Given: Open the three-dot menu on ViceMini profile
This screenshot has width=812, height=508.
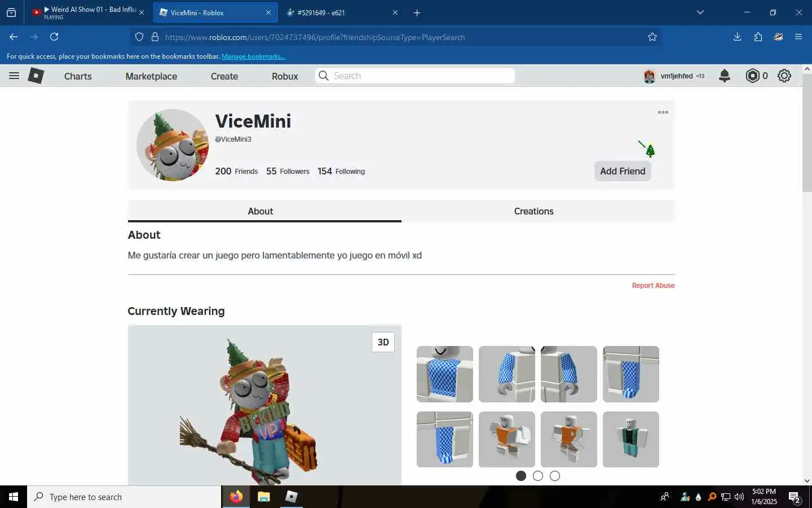Looking at the screenshot, I should (663, 112).
